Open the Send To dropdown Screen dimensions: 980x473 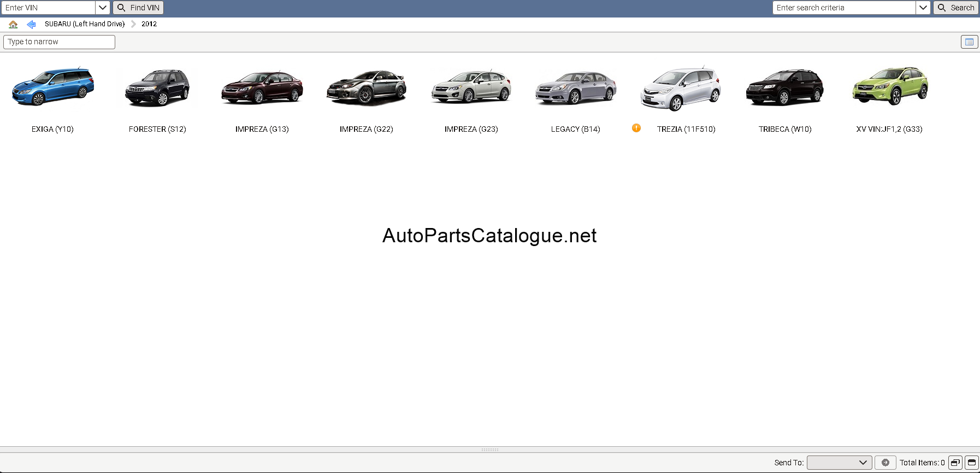(x=839, y=463)
